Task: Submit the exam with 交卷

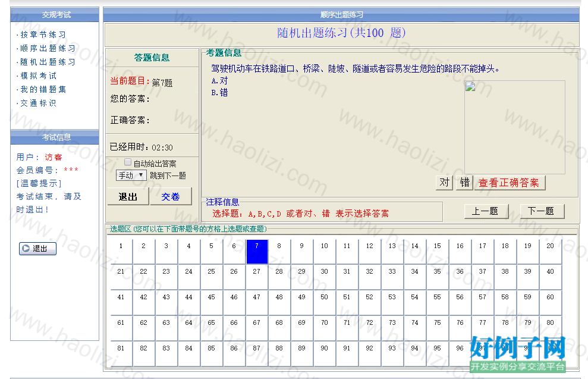Action: click(x=171, y=196)
